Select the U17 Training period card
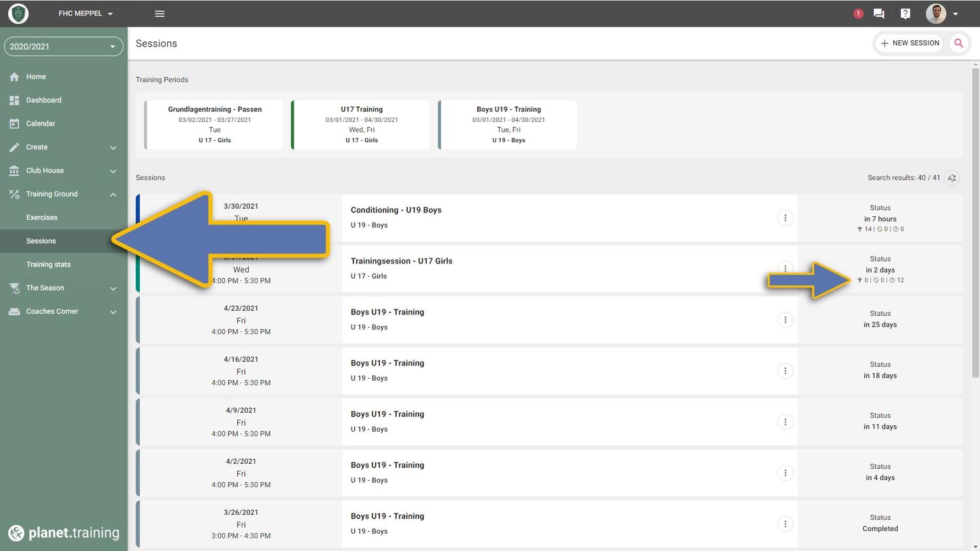This screenshot has height=551, width=980. 361,124
